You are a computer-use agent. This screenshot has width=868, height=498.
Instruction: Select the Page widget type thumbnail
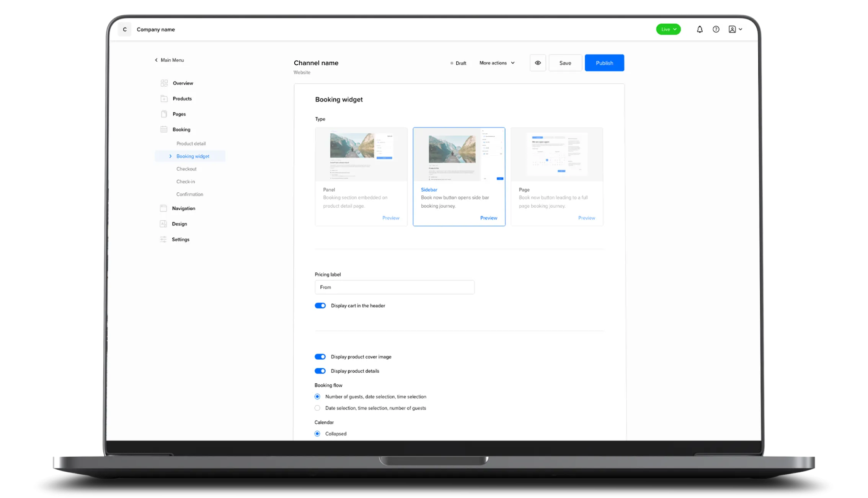coord(557,155)
